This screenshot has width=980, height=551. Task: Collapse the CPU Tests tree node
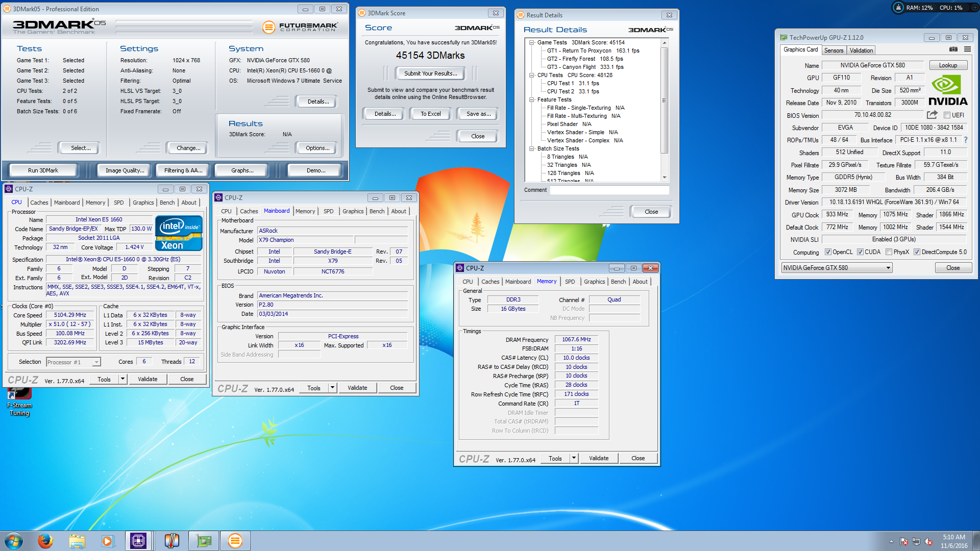pos(532,76)
